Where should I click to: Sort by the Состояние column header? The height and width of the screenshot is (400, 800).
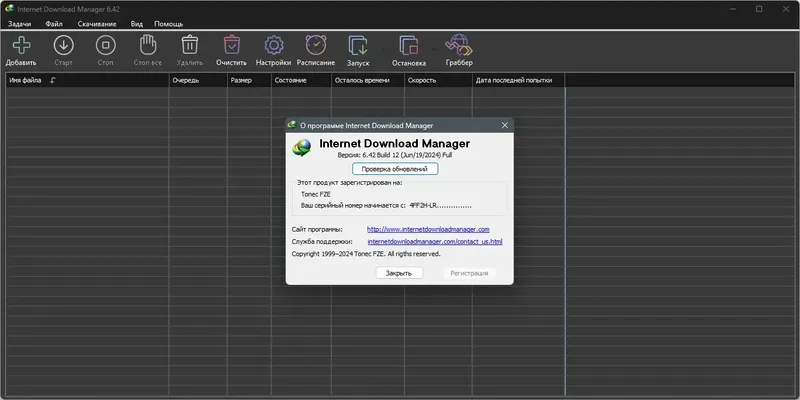point(301,80)
